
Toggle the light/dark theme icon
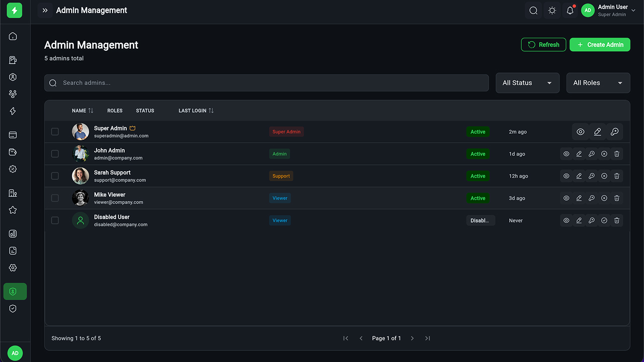tap(552, 11)
